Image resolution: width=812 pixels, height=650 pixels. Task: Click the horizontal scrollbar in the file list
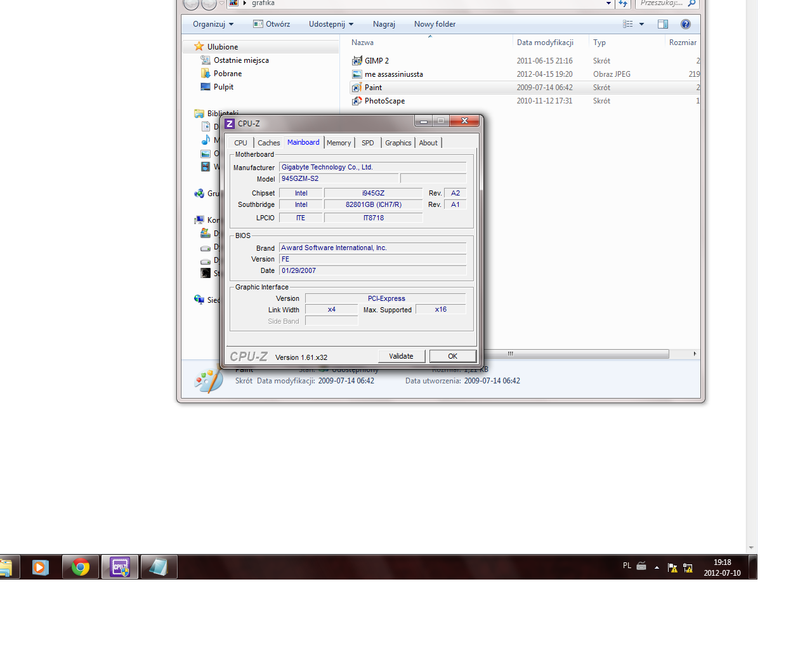[x=571, y=354]
